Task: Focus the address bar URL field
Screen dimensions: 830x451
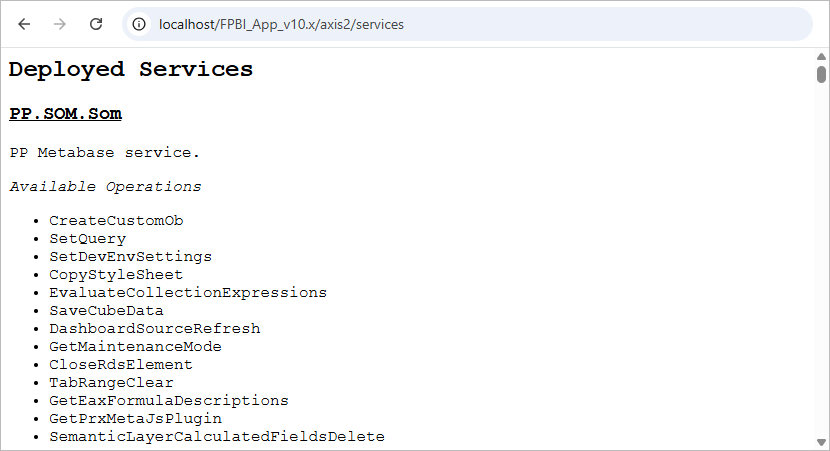Action: 467,24
